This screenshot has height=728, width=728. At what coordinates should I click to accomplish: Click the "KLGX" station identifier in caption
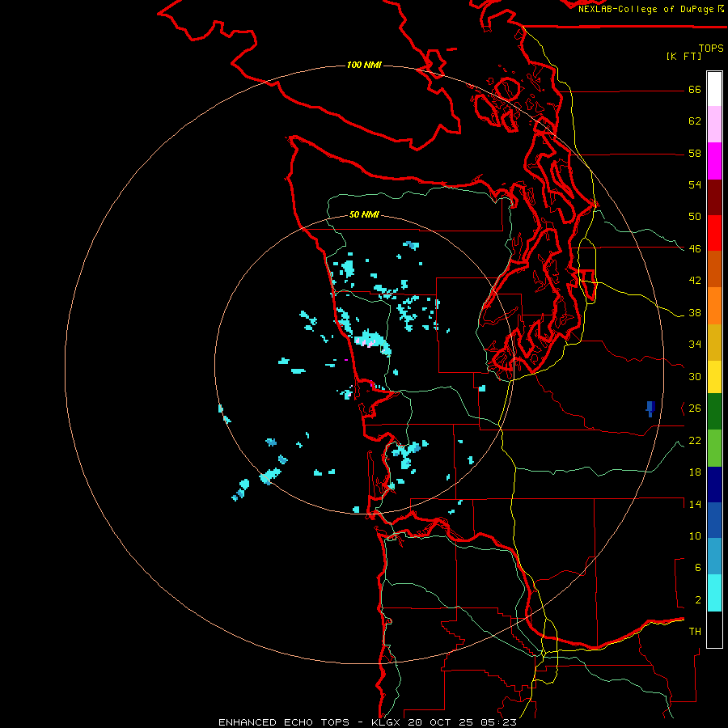coord(385,722)
